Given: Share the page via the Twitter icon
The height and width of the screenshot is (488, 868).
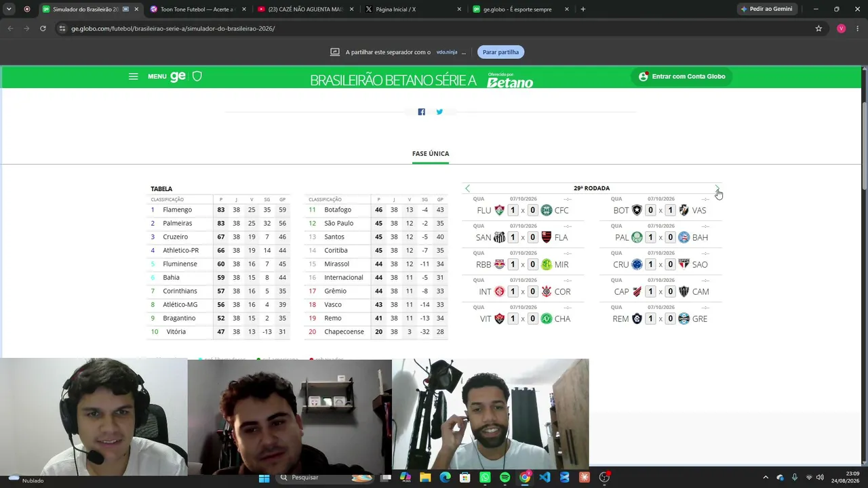Looking at the screenshot, I should click(439, 112).
